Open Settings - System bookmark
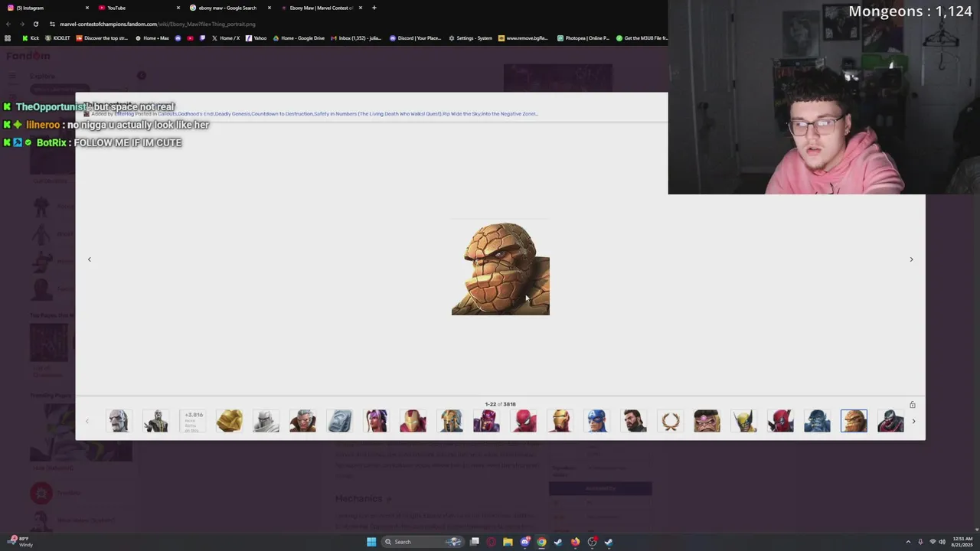 click(470, 38)
